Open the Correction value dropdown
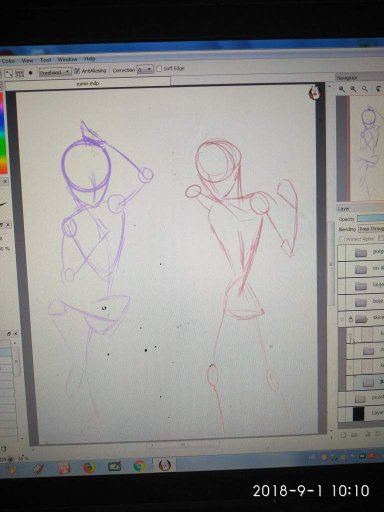The height and width of the screenshot is (512, 384). tap(145, 69)
